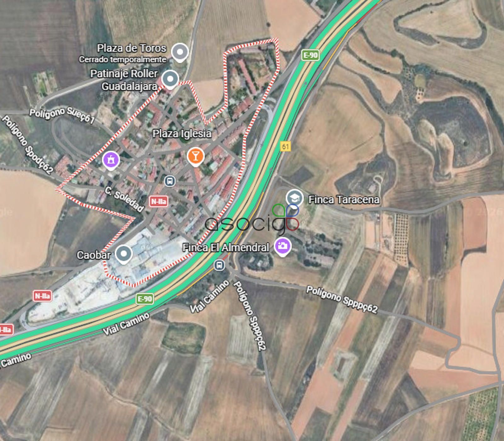Click the yellow exit 61 badge
This screenshot has height=441, width=504.
click(x=285, y=146)
